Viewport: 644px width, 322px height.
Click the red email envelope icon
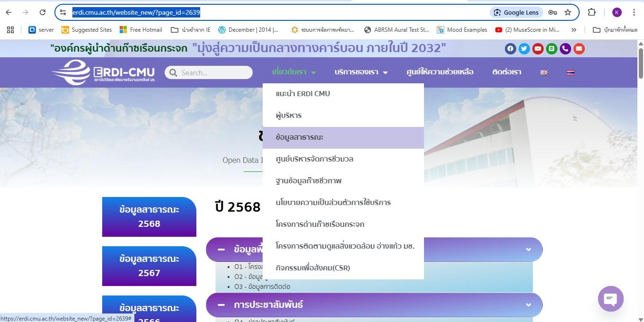[579, 49]
